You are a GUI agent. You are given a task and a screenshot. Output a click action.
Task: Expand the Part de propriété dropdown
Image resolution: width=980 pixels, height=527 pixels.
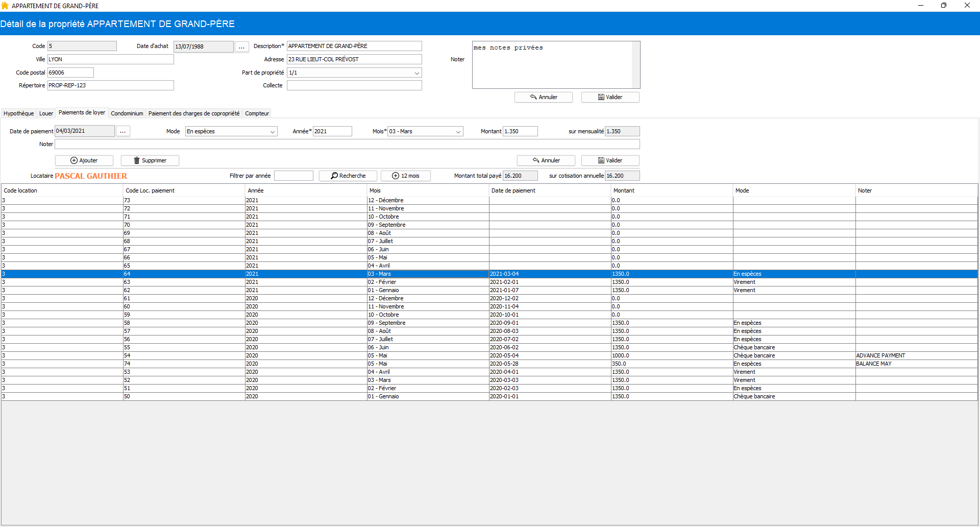[417, 73]
